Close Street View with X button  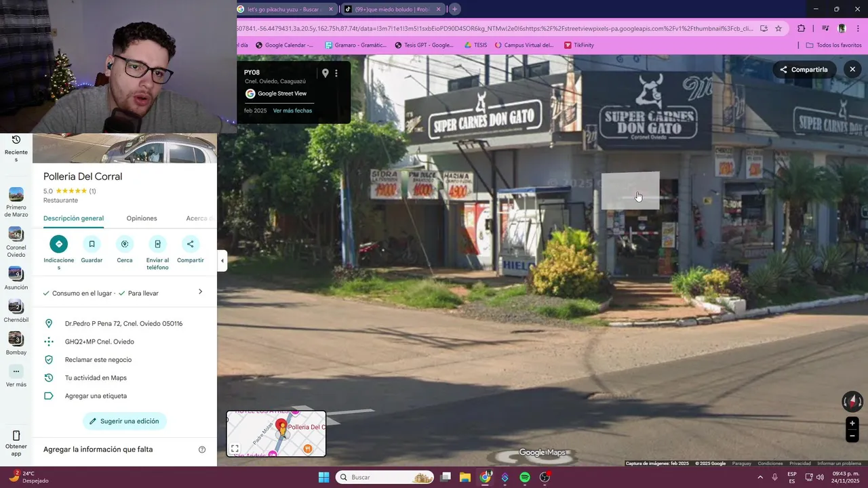click(852, 69)
